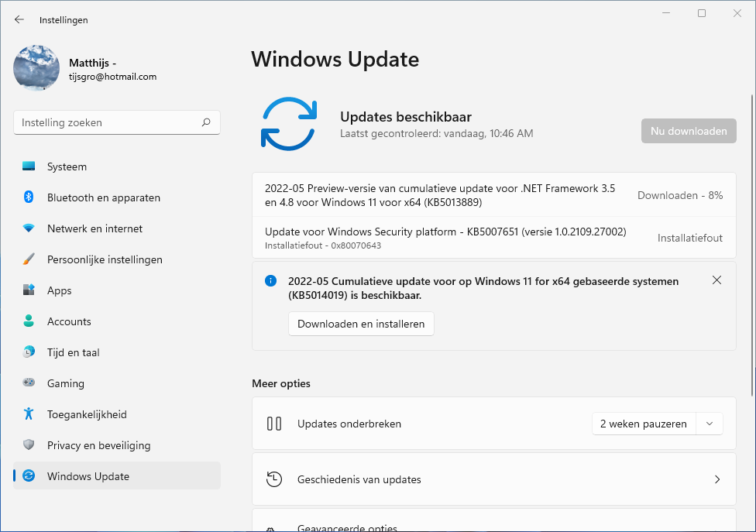756x532 pixels.
Task: Click the Apps icon in sidebar
Action: point(29,290)
